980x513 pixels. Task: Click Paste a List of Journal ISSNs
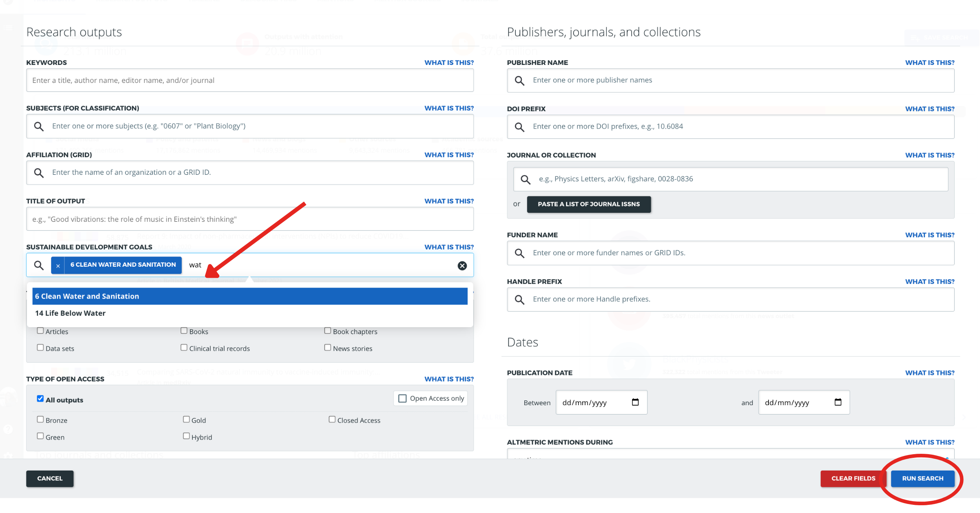(x=589, y=204)
